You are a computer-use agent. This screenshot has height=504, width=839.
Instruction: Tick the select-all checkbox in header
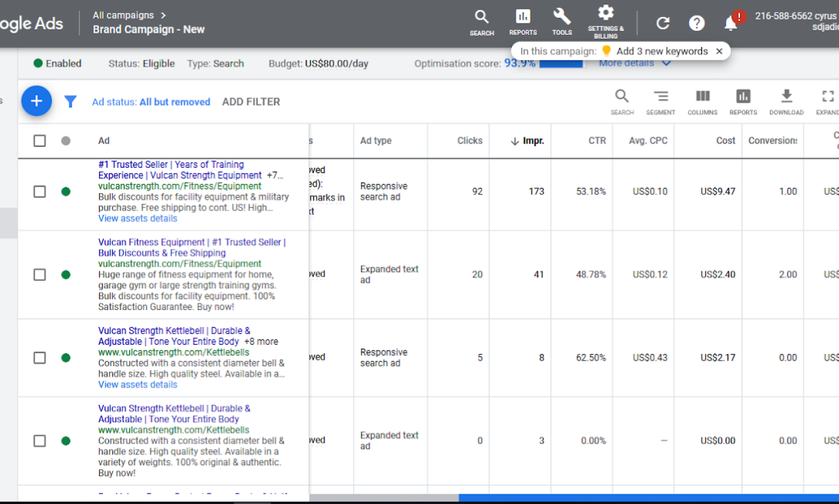pyautogui.click(x=40, y=141)
